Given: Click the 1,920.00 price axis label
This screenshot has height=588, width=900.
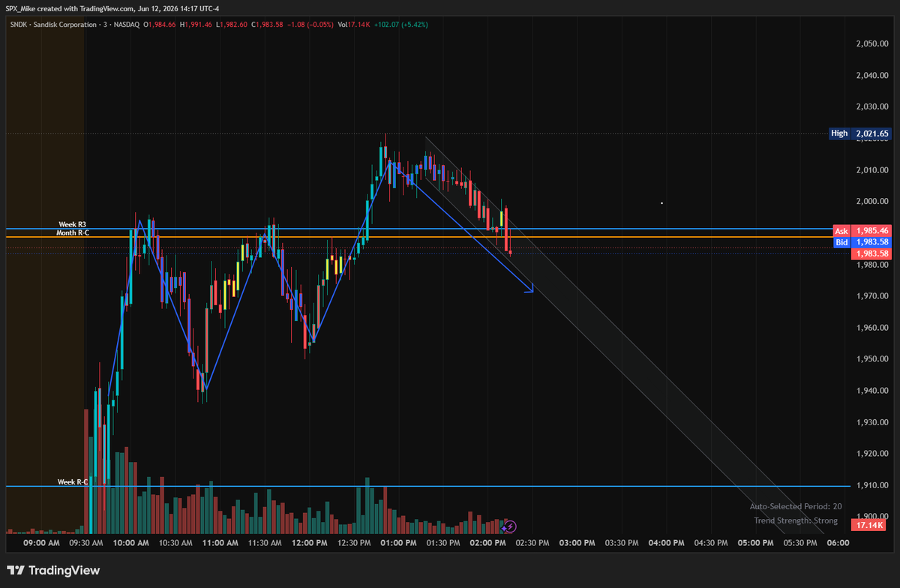Looking at the screenshot, I should tap(872, 454).
